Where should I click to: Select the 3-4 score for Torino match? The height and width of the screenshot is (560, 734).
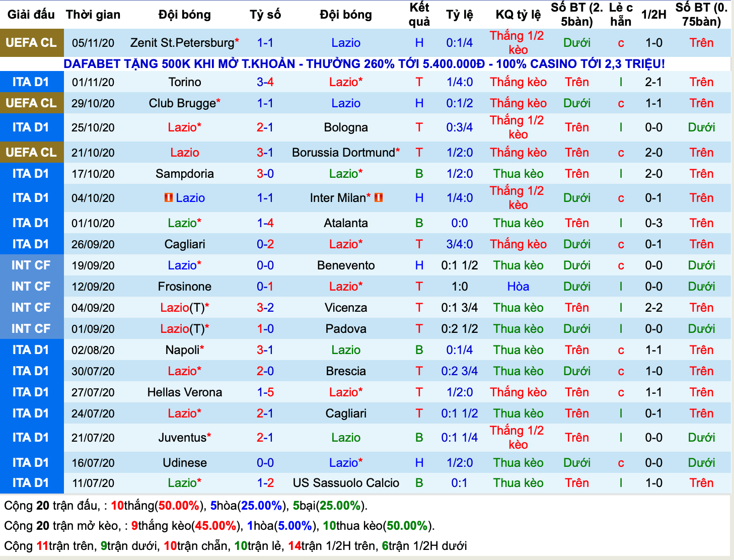265,82
